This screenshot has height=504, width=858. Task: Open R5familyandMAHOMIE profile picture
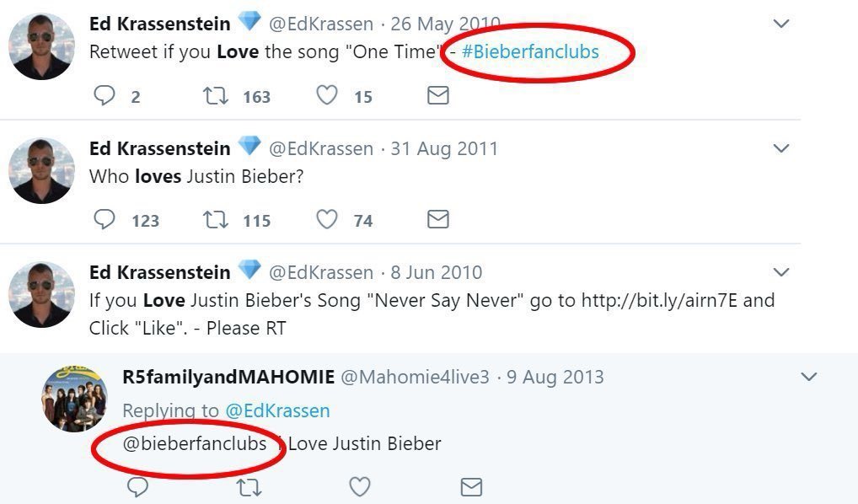[x=75, y=399]
